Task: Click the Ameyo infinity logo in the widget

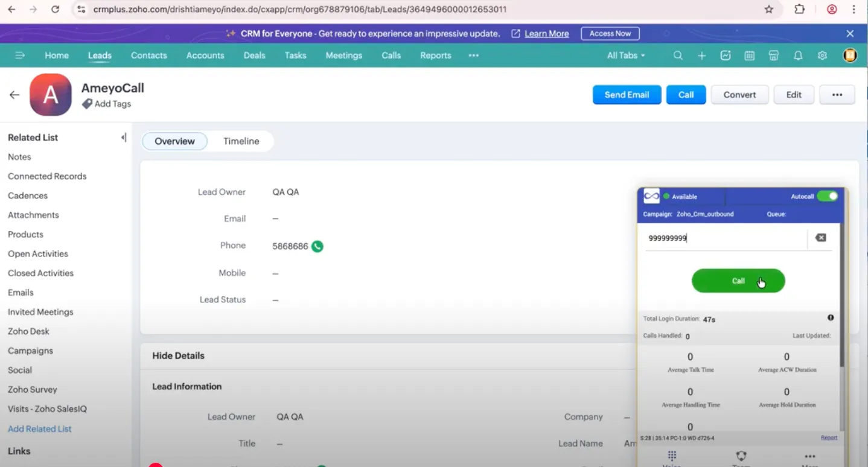Action: coord(651,196)
